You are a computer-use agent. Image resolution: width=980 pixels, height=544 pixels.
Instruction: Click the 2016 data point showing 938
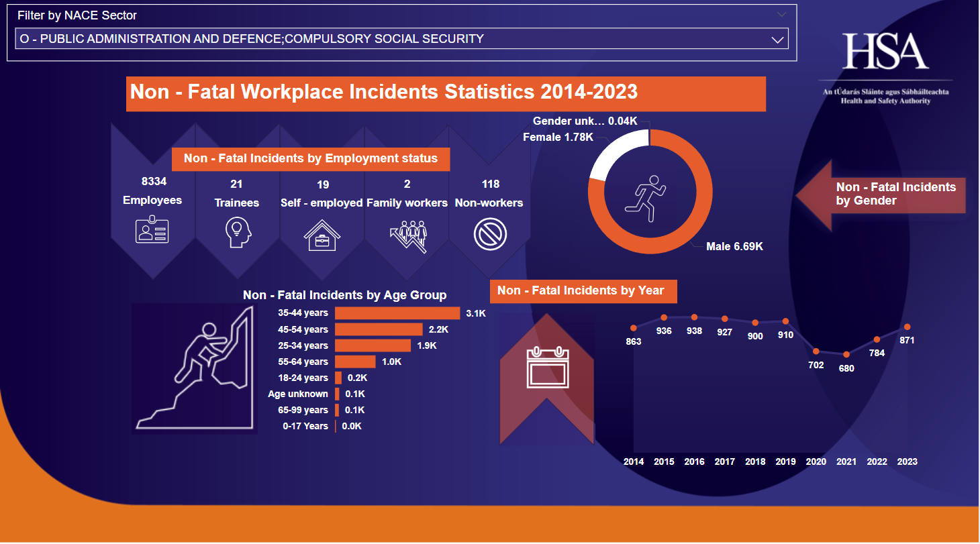tap(694, 317)
